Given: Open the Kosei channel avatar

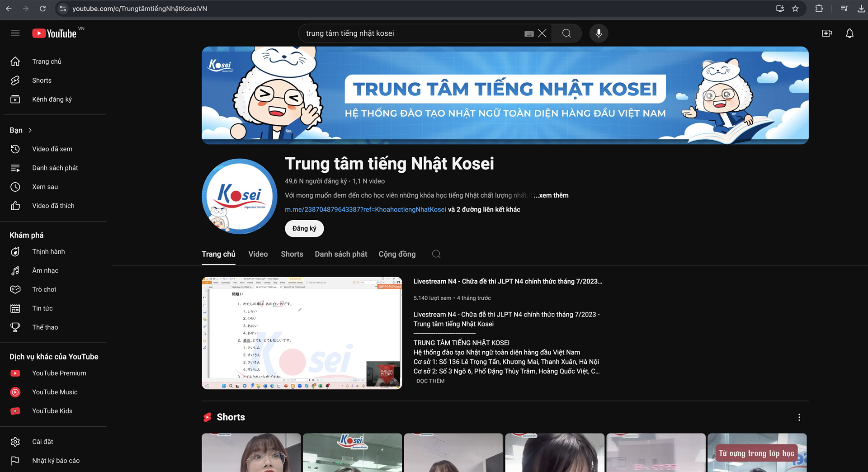Looking at the screenshot, I should click(x=239, y=196).
